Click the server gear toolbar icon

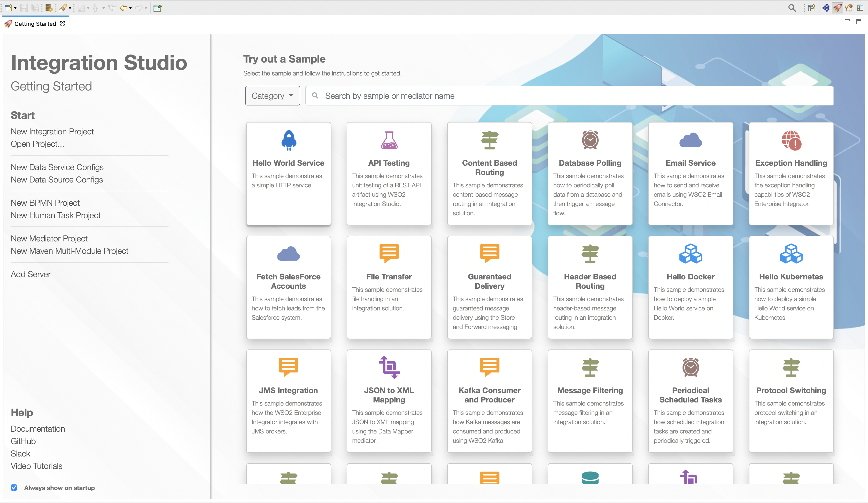pyautogui.click(x=49, y=7)
